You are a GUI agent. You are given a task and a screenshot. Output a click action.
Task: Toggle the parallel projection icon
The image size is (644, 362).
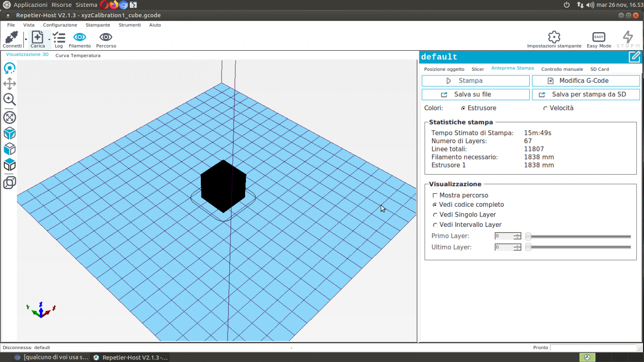[9, 183]
